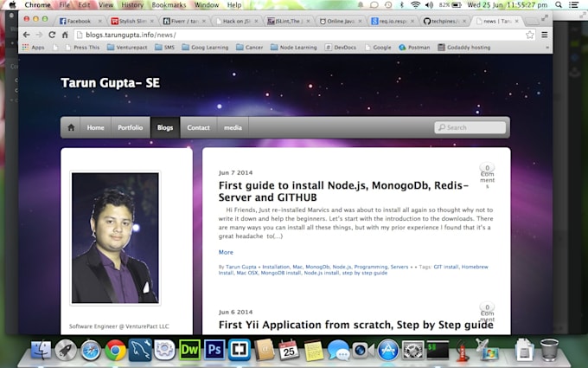Open the volume control in the menu bar
The image size is (588, 368).
pyautogui.click(x=430, y=5)
